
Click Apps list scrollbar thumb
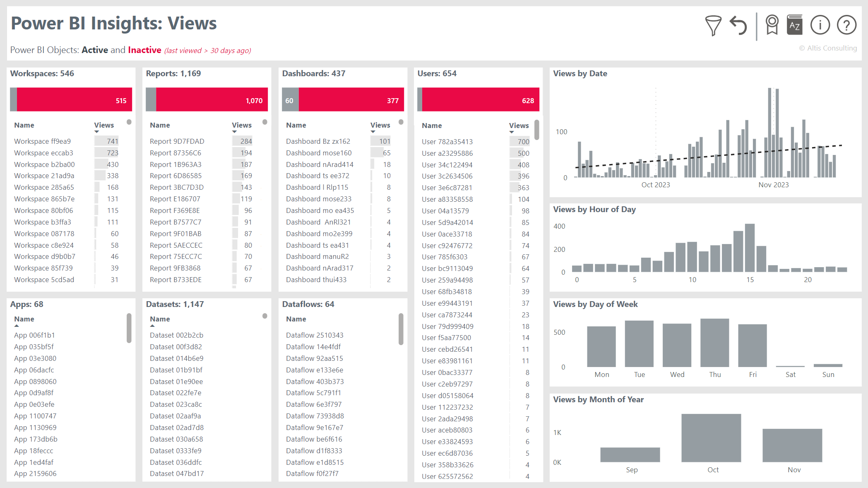129,328
